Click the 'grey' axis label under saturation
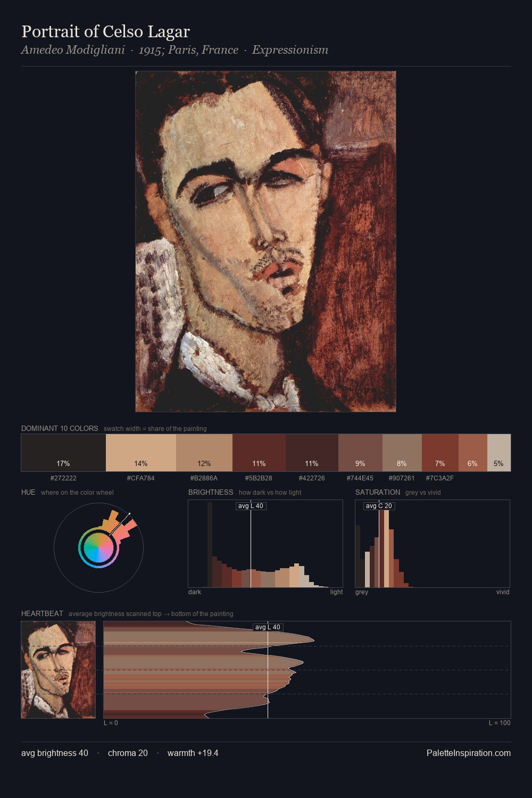532x798 pixels. (x=362, y=592)
